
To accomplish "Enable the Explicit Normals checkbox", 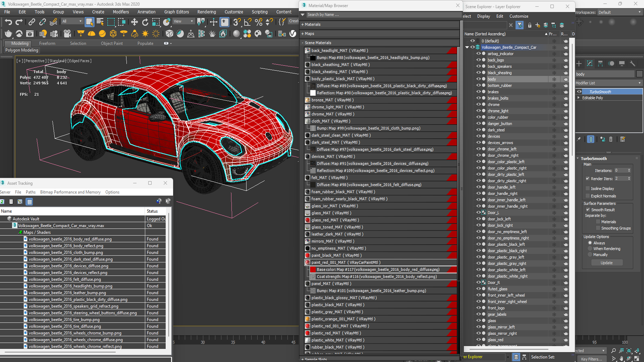I will (588, 196).
